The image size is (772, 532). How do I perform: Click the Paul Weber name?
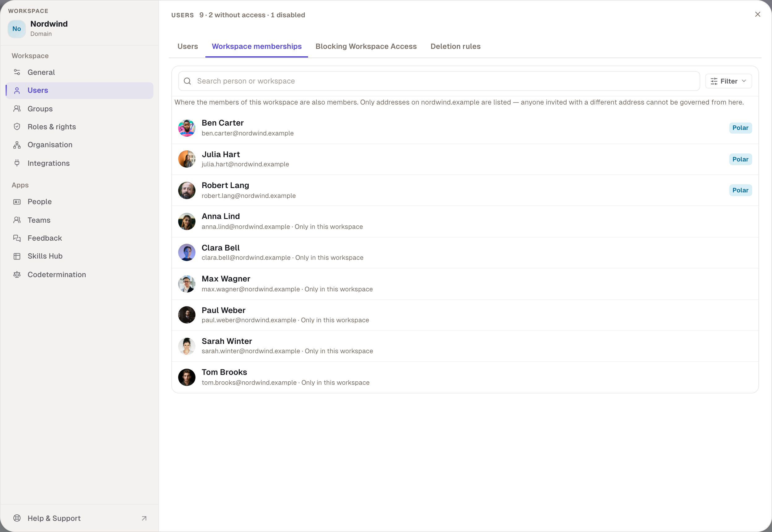click(223, 310)
